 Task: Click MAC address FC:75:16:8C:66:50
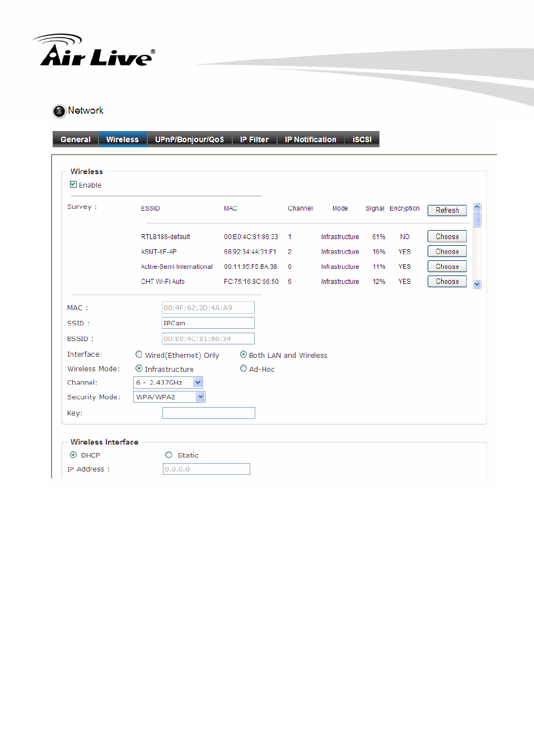click(251, 282)
